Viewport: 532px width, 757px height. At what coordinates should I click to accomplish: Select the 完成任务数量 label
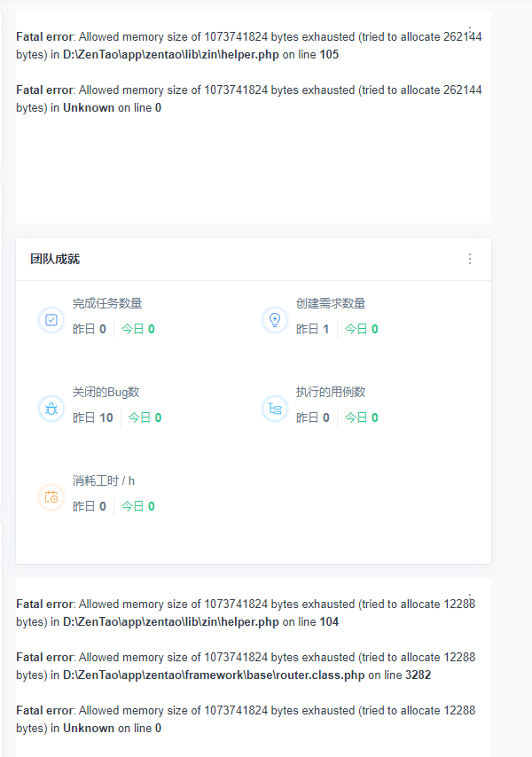coord(107,303)
